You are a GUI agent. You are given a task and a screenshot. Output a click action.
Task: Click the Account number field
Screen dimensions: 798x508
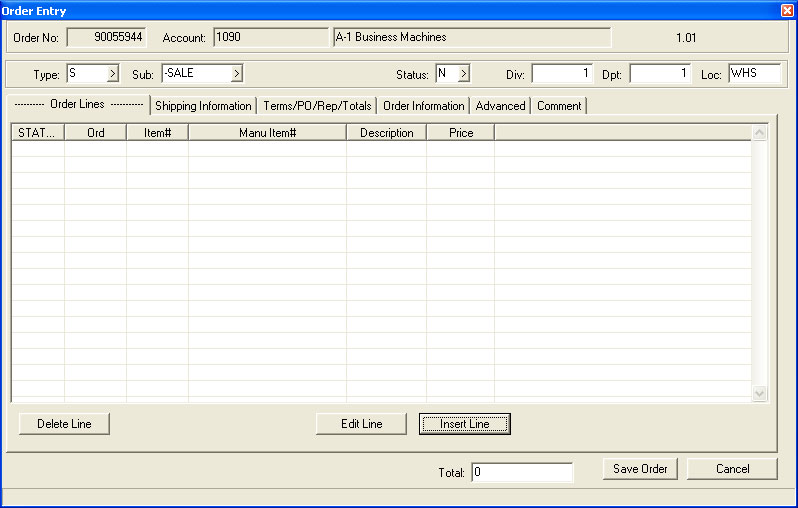point(271,37)
